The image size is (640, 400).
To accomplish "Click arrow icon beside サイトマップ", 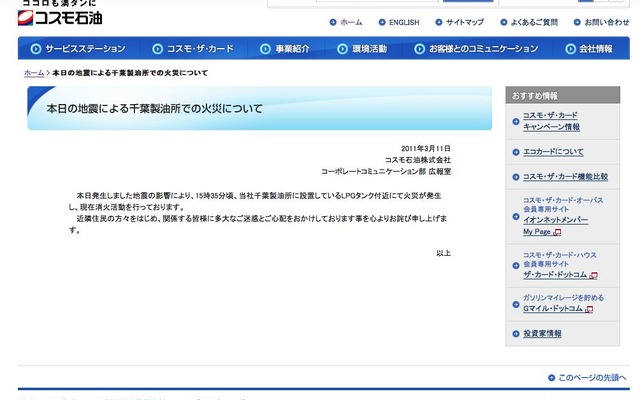I will (x=439, y=22).
